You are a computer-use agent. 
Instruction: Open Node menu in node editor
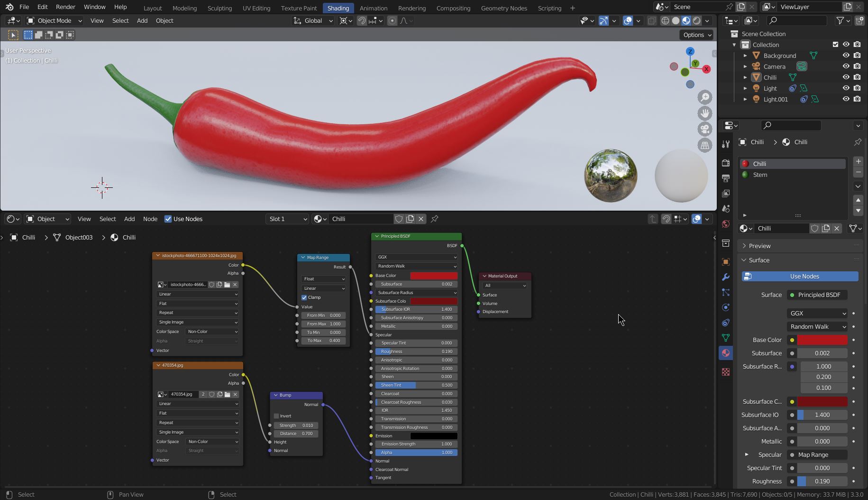[150, 219]
